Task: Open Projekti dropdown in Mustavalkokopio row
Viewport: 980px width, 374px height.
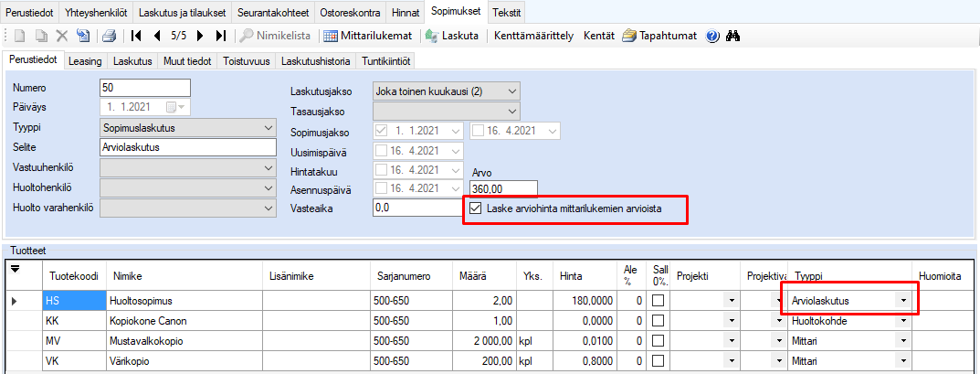Action: pos(732,341)
